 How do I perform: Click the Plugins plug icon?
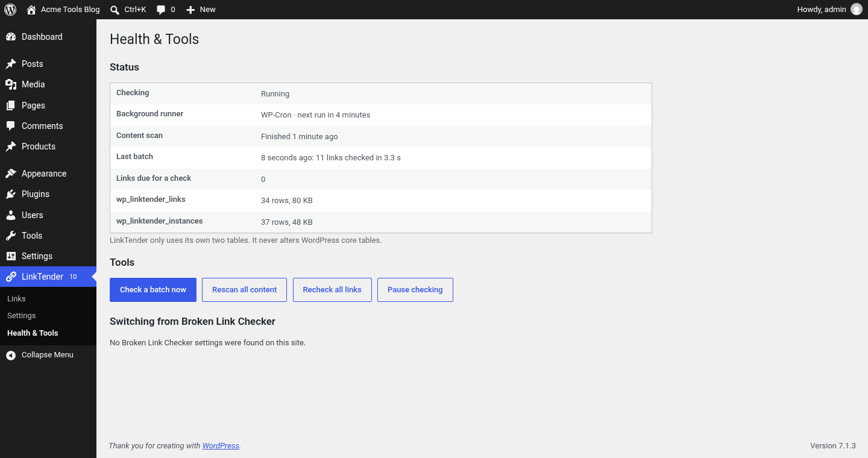(x=11, y=194)
